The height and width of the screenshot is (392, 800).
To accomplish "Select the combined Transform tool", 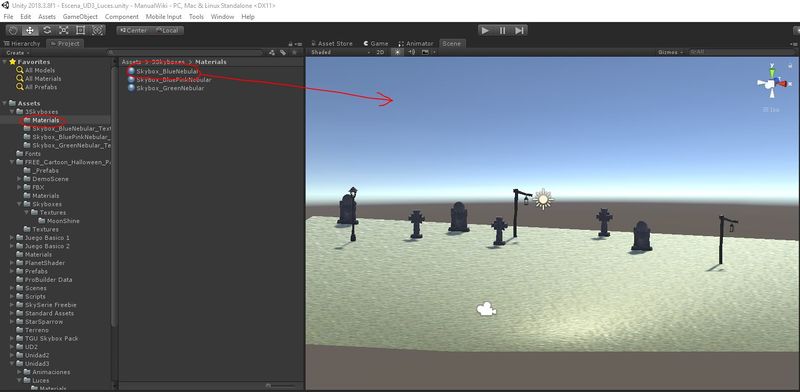I will pyautogui.click(x=97, y=31).
